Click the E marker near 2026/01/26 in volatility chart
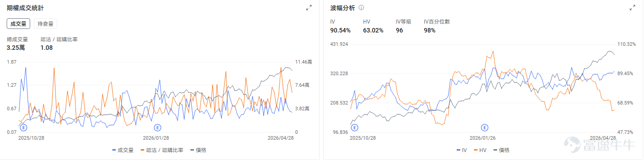 coord(485,128)
